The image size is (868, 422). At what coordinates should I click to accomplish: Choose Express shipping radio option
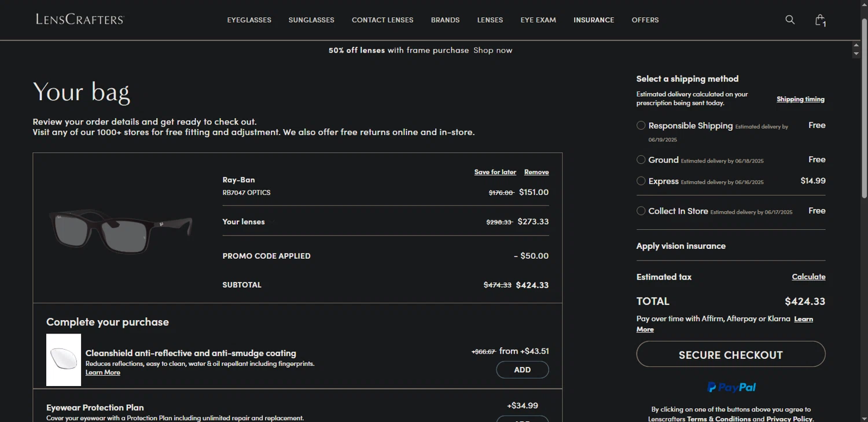click(641, 181)
